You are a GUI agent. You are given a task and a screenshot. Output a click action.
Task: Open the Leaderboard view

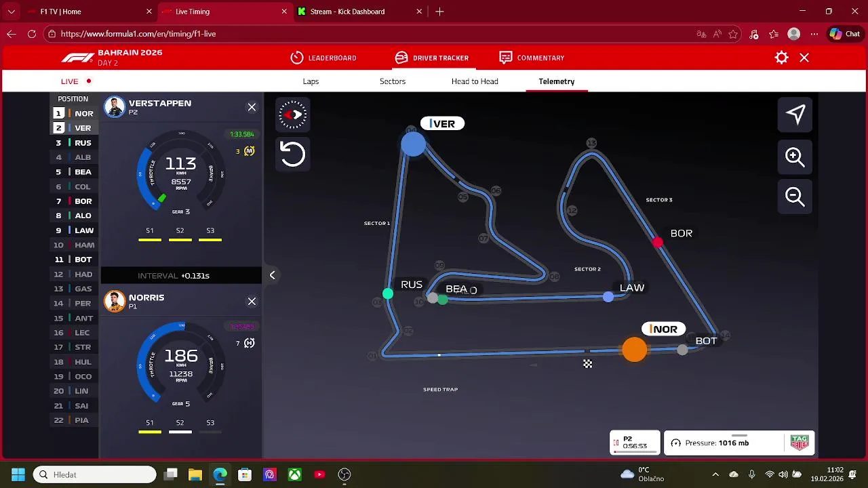point(323,58)
